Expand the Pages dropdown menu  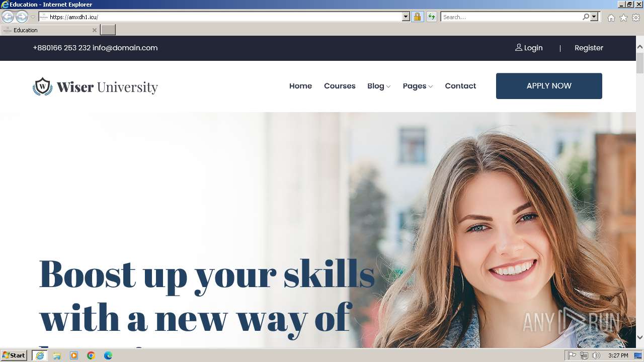point(418,86)
